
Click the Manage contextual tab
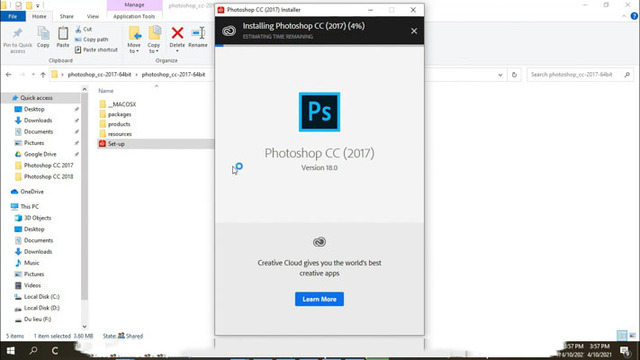pos(134,5)
